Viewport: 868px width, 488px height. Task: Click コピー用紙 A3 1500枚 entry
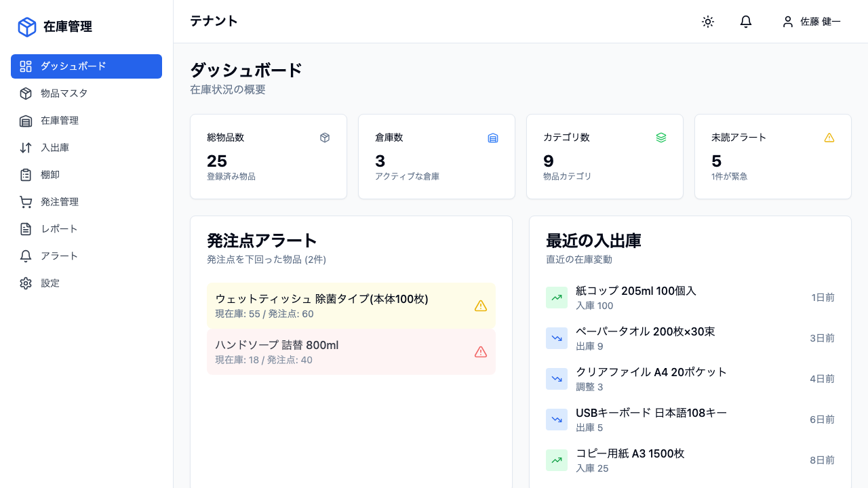pos(690,460)
